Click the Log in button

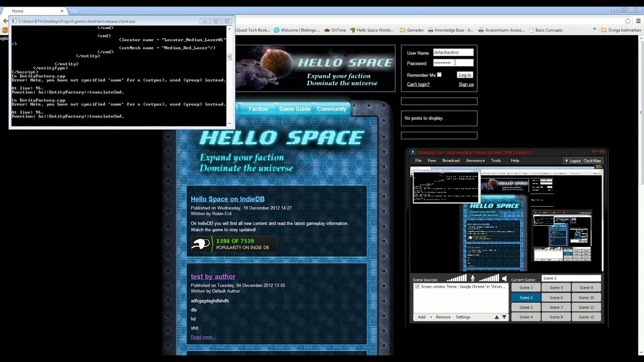[465, 75]
